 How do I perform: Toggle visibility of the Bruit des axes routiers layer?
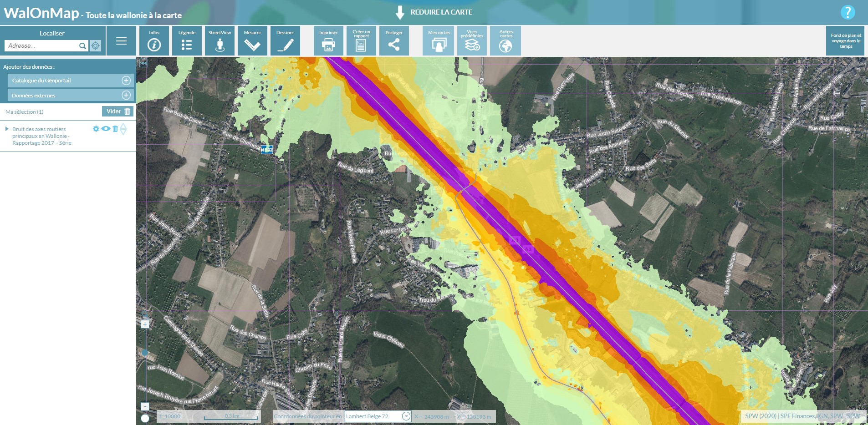coord(106,129)
